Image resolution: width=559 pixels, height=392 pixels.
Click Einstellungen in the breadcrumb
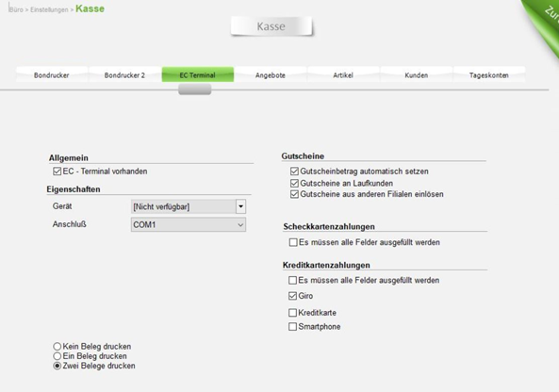tap(49, 9)
